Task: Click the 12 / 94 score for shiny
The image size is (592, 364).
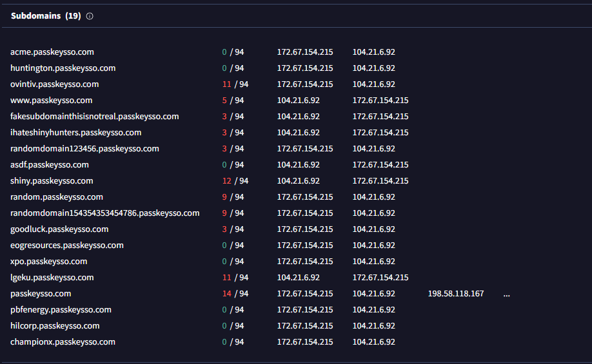Action: coord(235,181)
